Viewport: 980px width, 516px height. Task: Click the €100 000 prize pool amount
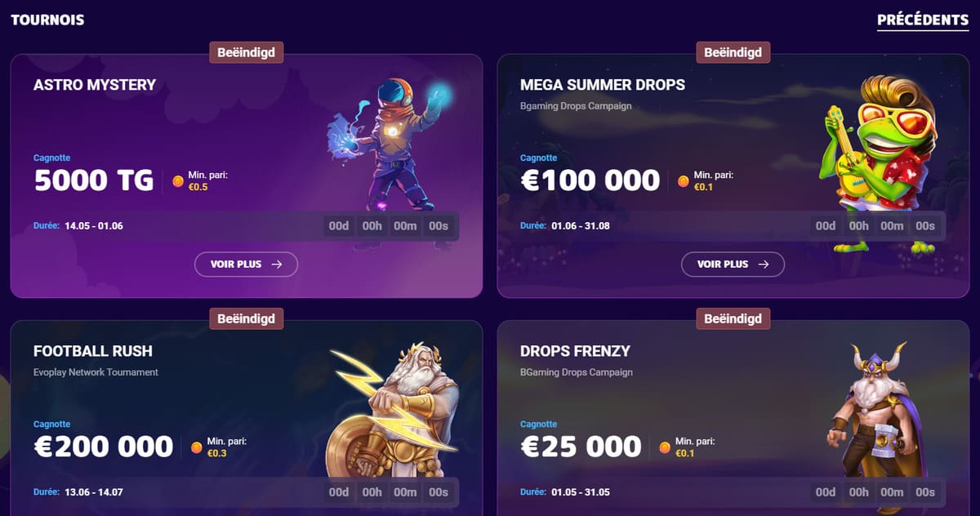(x=590, y=180)
